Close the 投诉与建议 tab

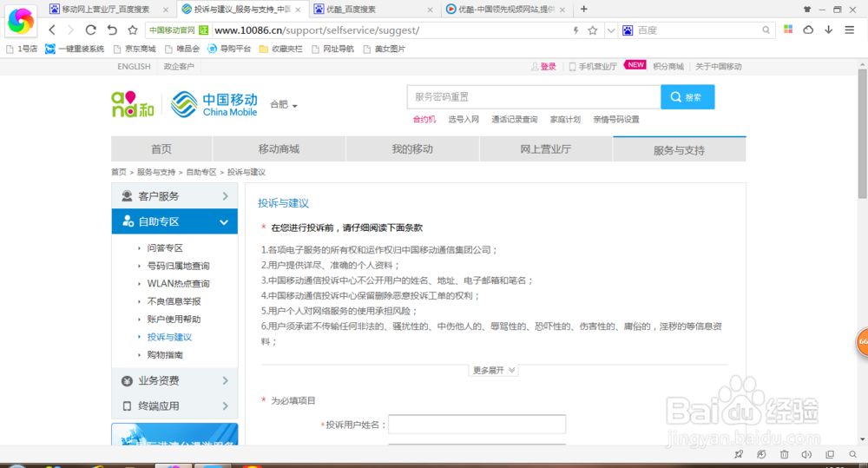click(x=299, y=10)
